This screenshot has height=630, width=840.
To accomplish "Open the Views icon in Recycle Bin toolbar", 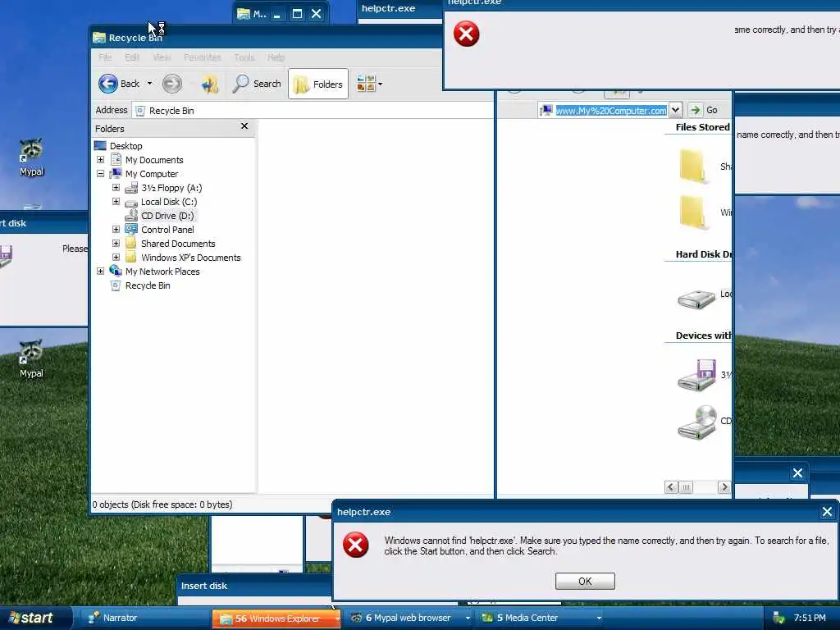I will [x=366, y=84].
